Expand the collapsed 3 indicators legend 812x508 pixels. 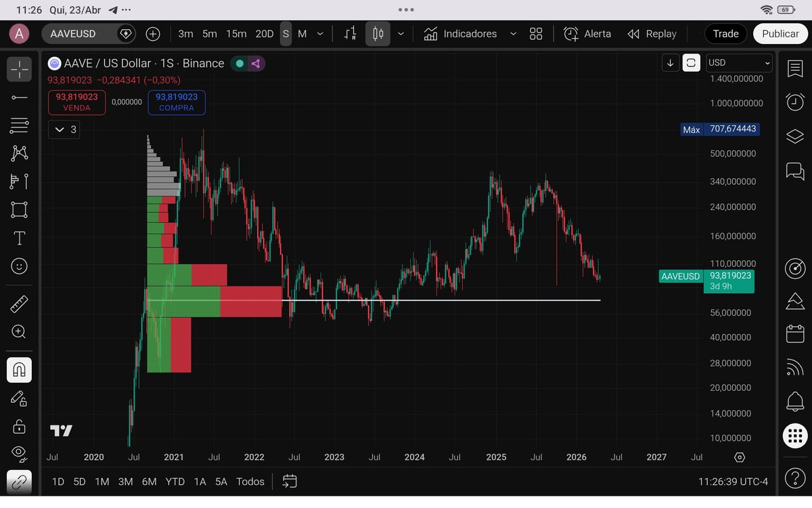tap(64, 129)
